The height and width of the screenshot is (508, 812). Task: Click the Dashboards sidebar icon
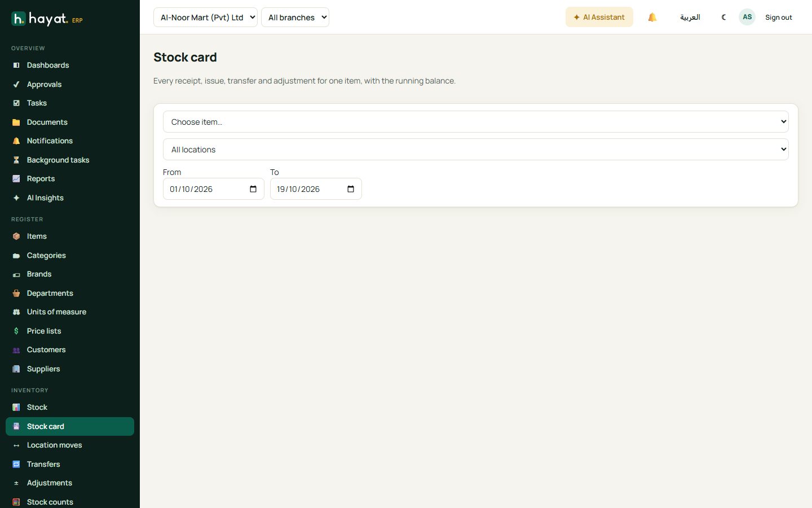(x=16, y=65)
